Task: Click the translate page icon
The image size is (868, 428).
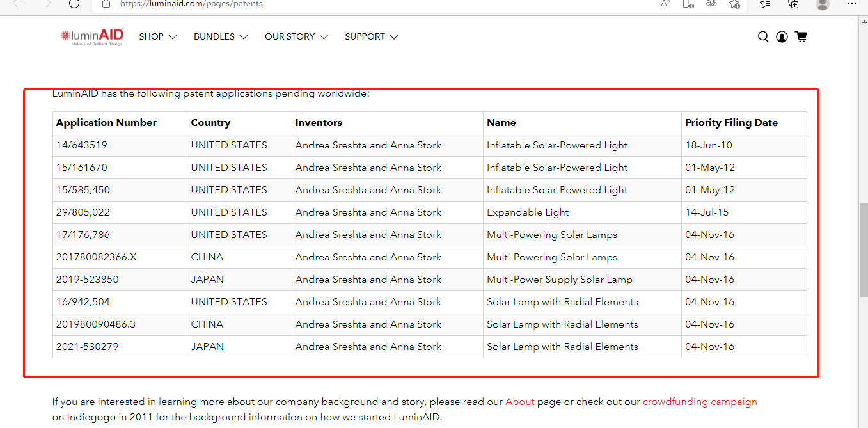Action: pos(711,4)
